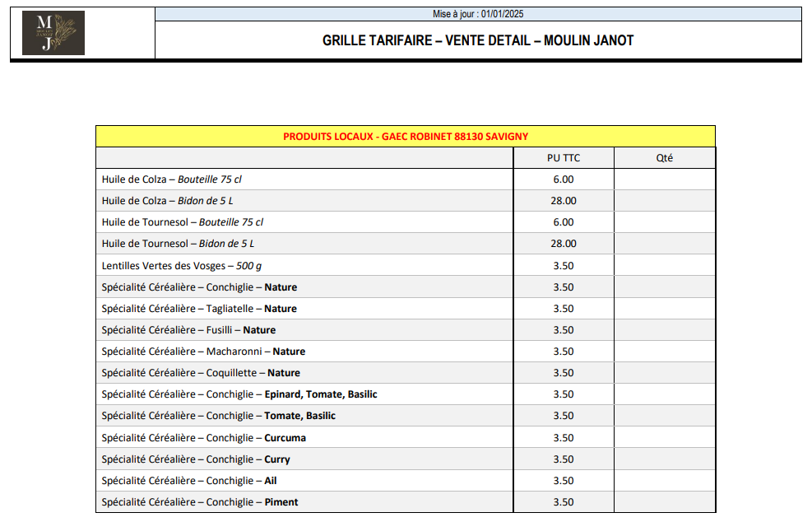Click 'Huile de Tournesol – Bidon de 5 L' label
The image size is (812, 522).
(179, 244)
